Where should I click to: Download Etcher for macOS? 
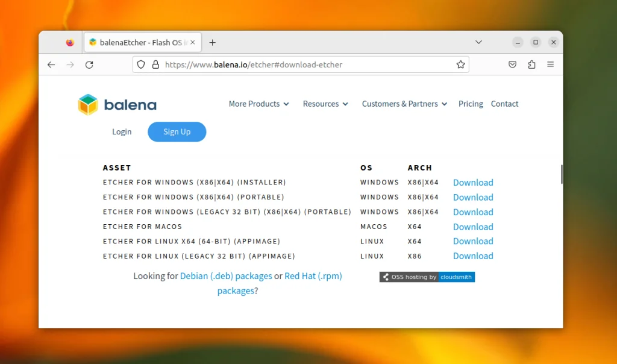pyautogui.click(x=472, y=226)
